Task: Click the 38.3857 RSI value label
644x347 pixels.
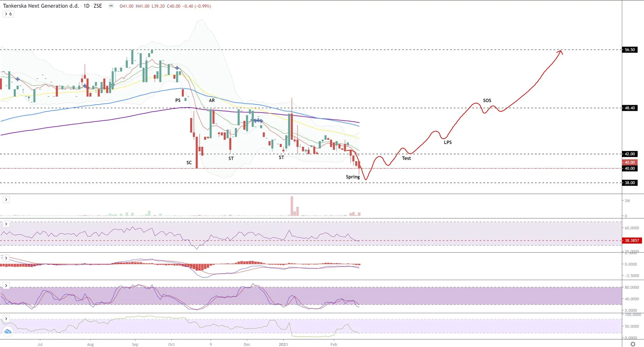Action: tap(632, 240)
